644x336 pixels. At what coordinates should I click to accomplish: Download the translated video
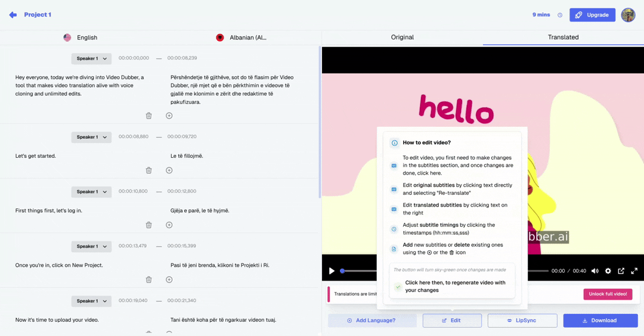(600, 321)
